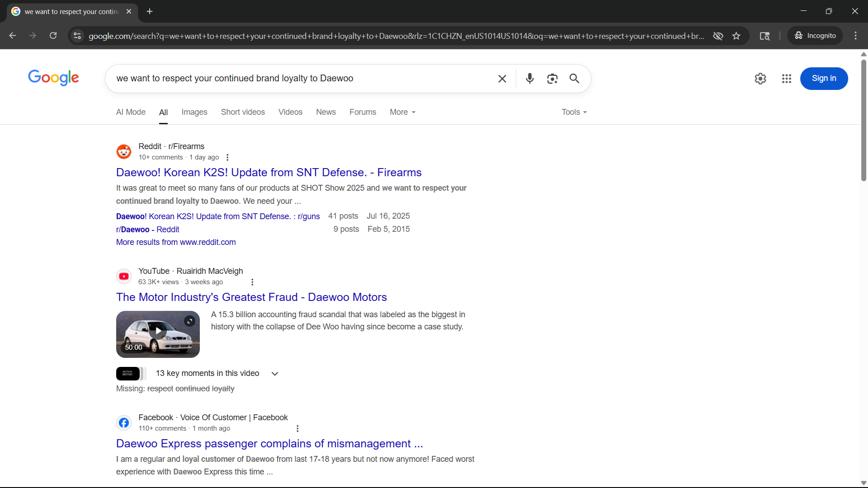Sign in to Google account
This screenshot has width=868, height=488.
pos(824,79)
